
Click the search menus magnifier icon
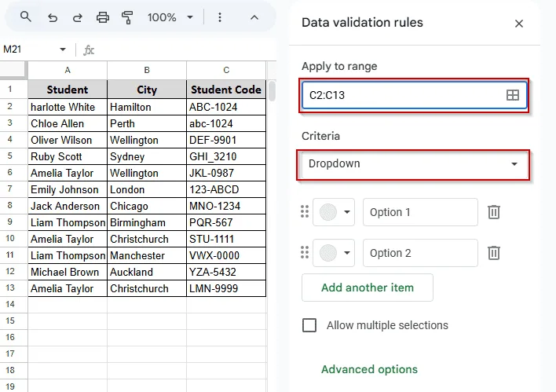point(26,17)
